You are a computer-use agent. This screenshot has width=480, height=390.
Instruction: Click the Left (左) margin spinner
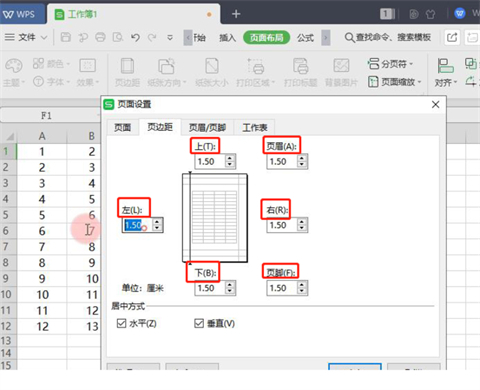tap(157, 225)
